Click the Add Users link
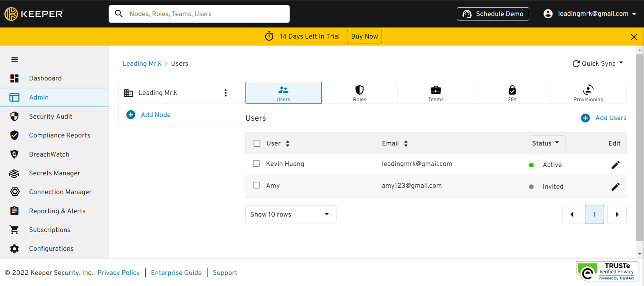This screenshot has width=644, height=286. [x=611, y=118]
